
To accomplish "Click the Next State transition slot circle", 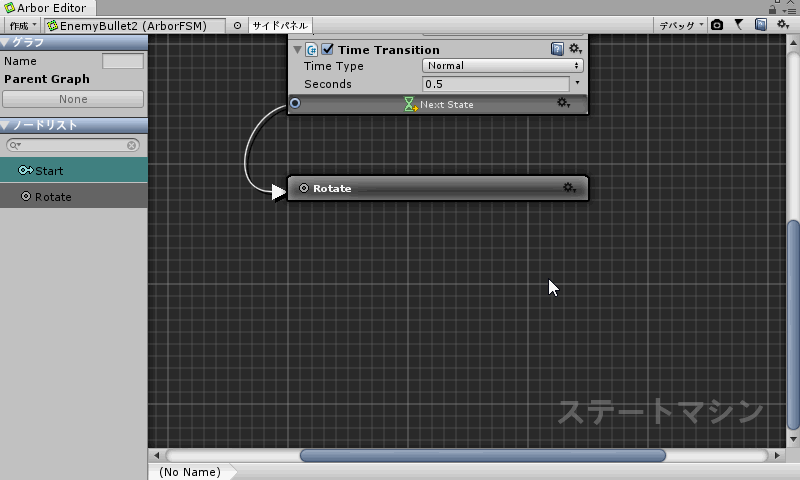I will point(295,104).
